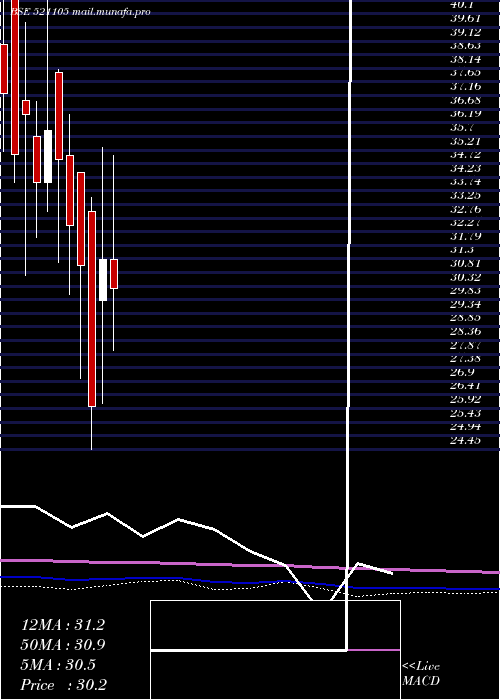Screen dimensions: 500x700
Task: Click the 31.79 price axis label
Action: (465, 236)
